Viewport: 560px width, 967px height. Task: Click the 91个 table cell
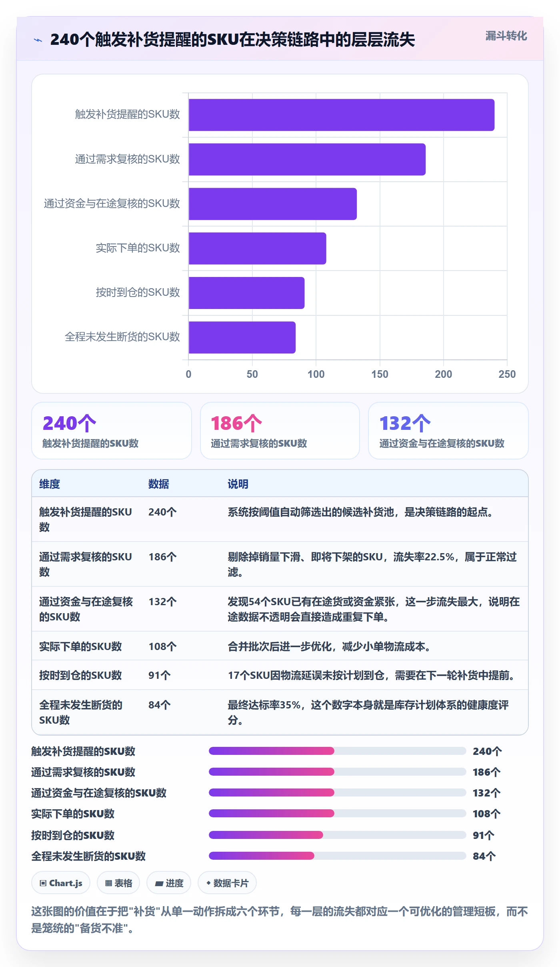point(160,675)
